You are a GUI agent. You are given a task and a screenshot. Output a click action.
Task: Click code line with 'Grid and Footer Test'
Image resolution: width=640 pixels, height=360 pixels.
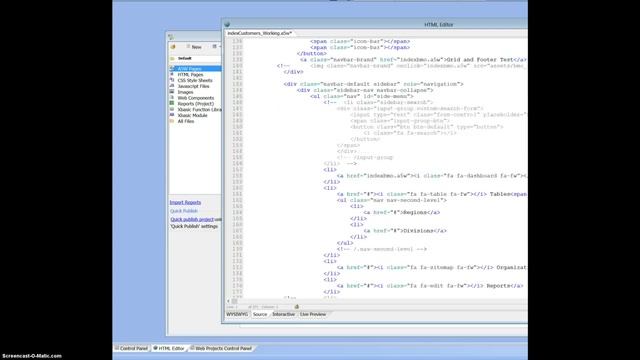pyautogui.click(x=412, y=60)
